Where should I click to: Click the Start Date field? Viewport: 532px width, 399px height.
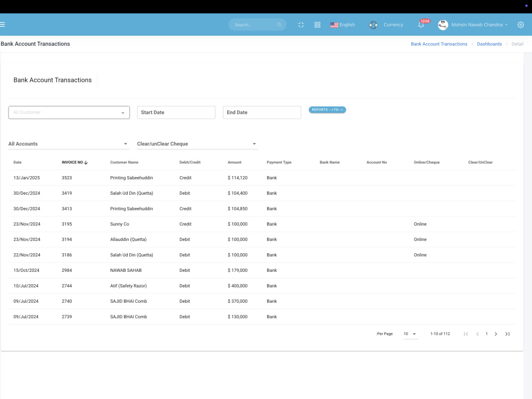click(176, 112)
